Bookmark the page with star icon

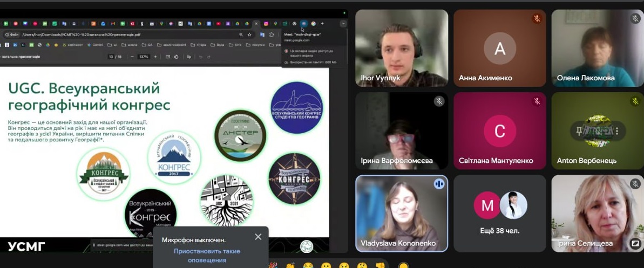coord(249,35)
